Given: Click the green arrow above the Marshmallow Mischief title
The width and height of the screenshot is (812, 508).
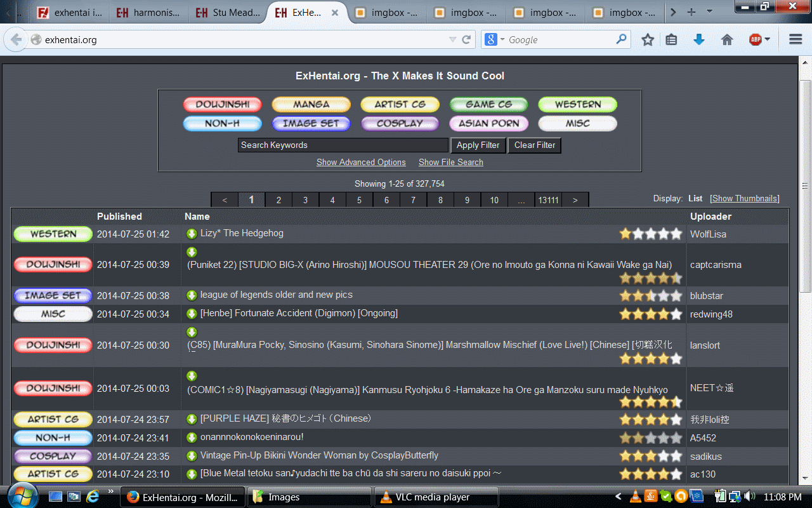Looking at the screenshot, I should [192, 332].
